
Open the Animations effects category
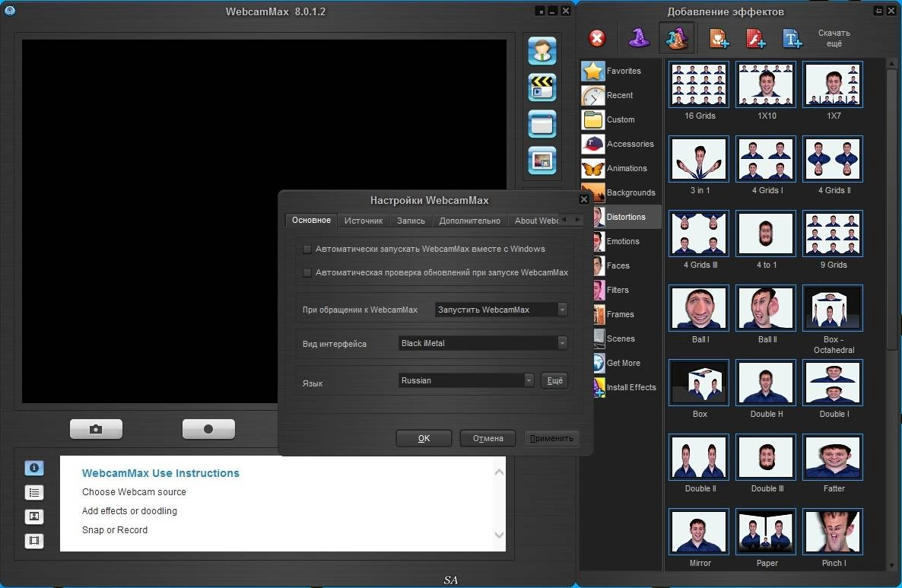coord(621,168)
